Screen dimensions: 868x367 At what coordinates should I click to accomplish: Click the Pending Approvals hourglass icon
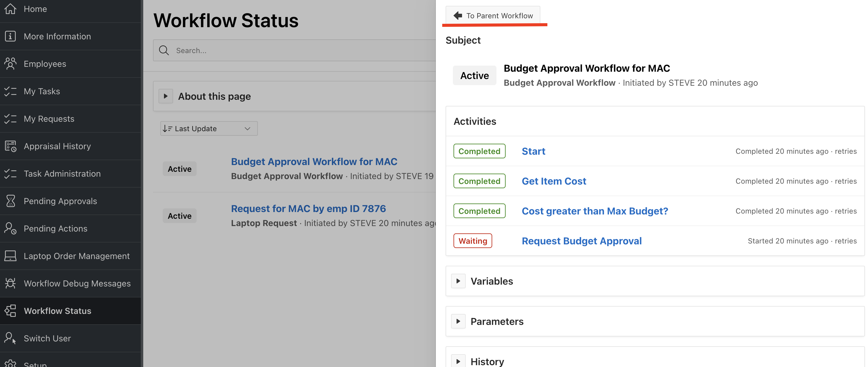(x=10, y=201)
